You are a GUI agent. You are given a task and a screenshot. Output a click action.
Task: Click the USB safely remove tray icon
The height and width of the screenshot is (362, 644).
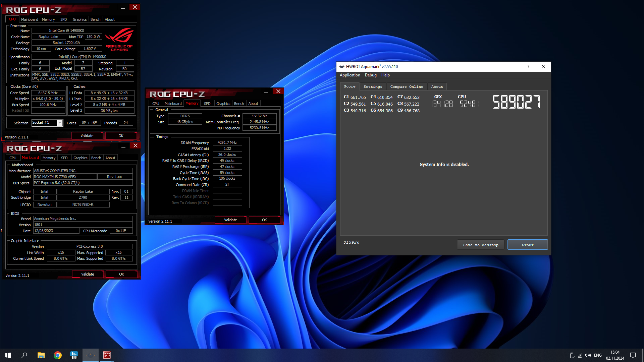coord(572,355)
